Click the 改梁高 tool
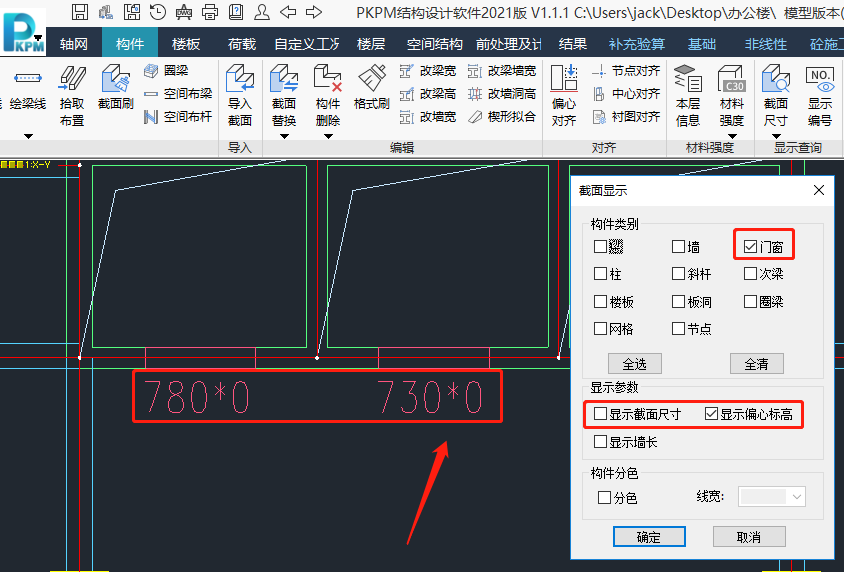The image size is (844, 572). point(428,94)
